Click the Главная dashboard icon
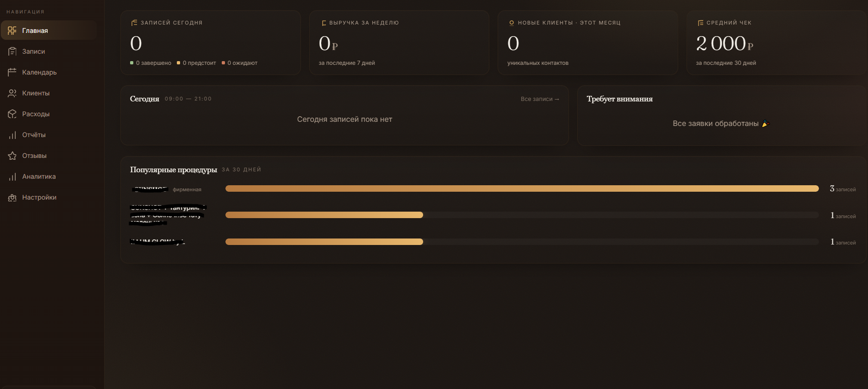Viewport: 868px width, 389px height. pos(12,31)
